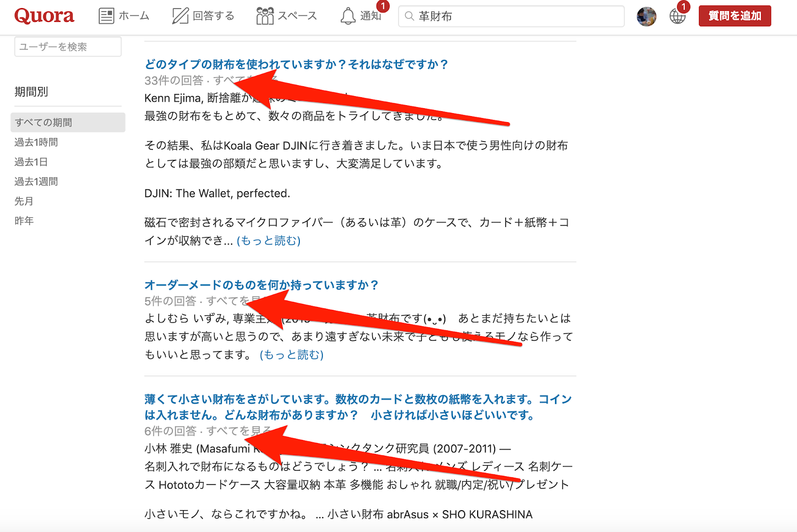Click the Quora logo
Image resolution: width=797 pixels, height=532 pixels.
pyautogui.click(x=44, y=16)
